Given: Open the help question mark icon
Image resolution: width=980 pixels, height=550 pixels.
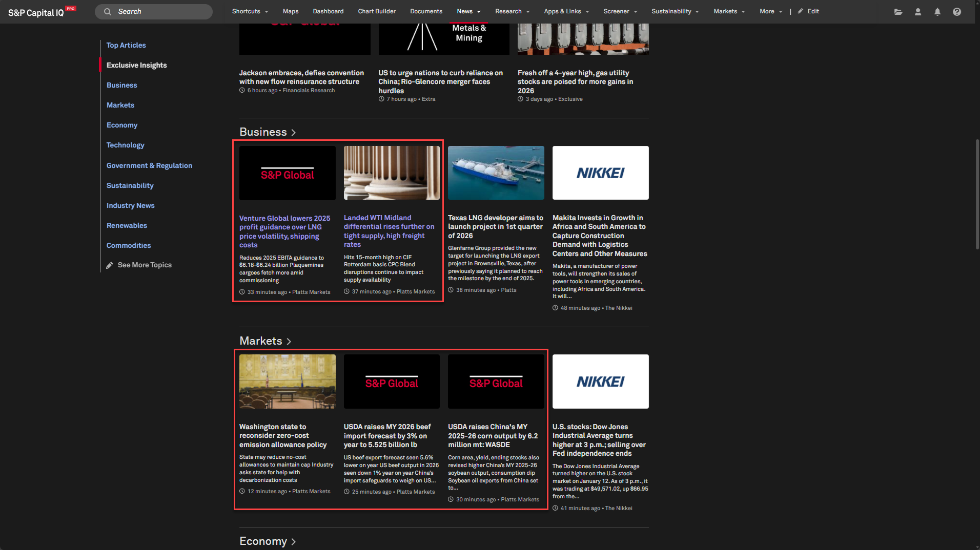Looking at the screenshot, I should [957, 12].
